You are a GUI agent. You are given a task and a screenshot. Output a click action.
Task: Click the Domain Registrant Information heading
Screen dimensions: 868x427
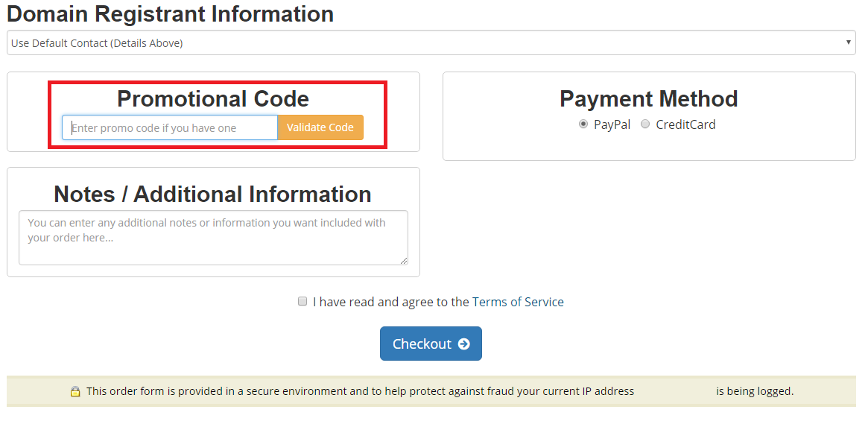point(170,13)
